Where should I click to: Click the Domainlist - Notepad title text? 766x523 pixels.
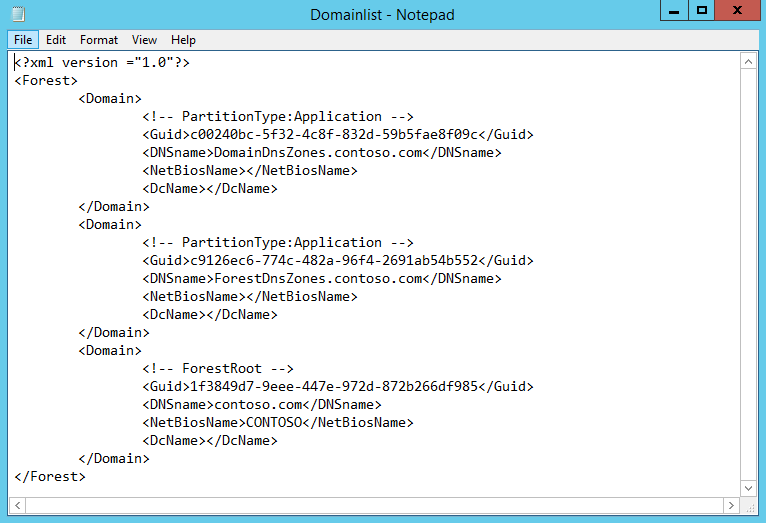click(382, 15)
